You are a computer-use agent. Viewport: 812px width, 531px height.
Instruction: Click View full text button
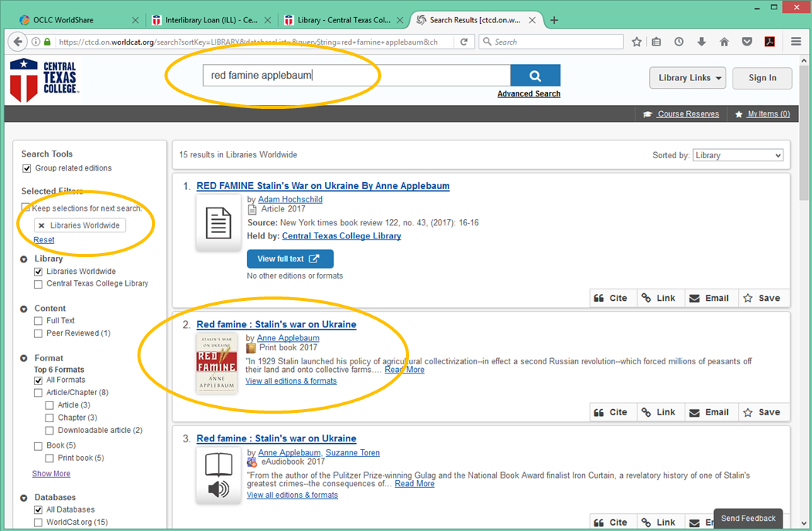[x=290, y=259]
